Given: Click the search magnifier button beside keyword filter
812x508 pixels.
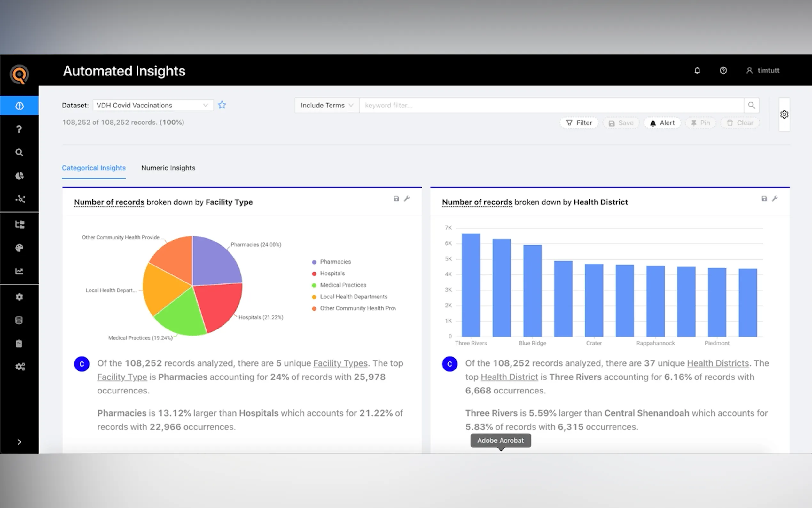Looking at the screenshot, I should [751, 105].
